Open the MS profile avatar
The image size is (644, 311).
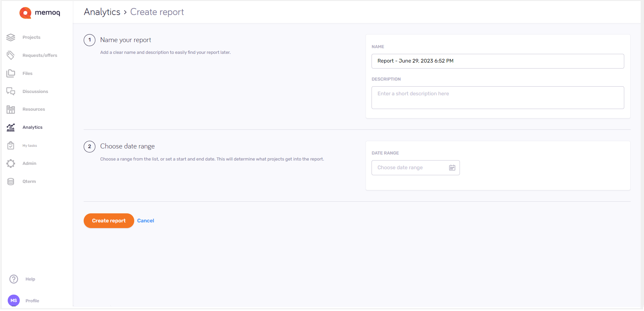coord(14,301)
